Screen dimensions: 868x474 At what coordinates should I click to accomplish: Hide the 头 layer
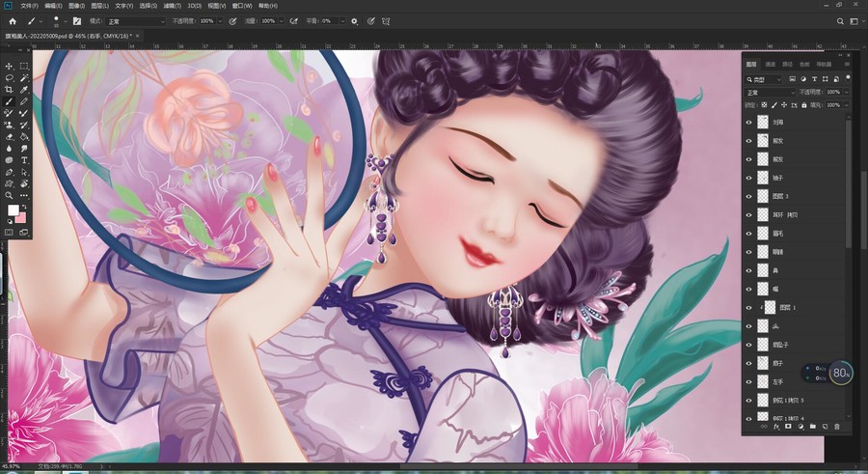(749, 326)
